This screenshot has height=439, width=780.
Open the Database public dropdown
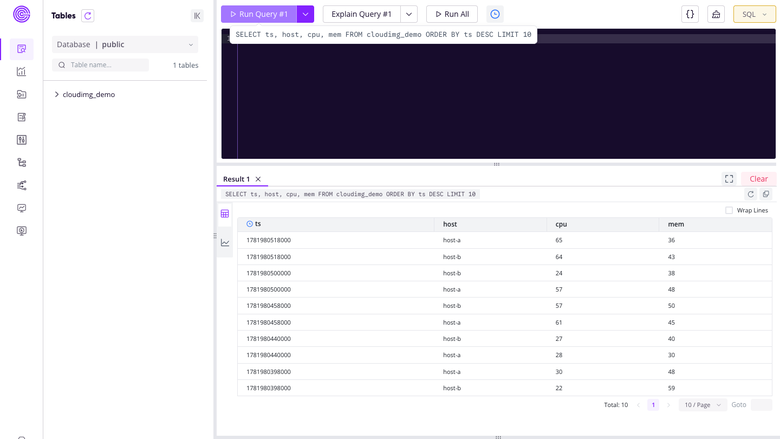click(125, 44)
